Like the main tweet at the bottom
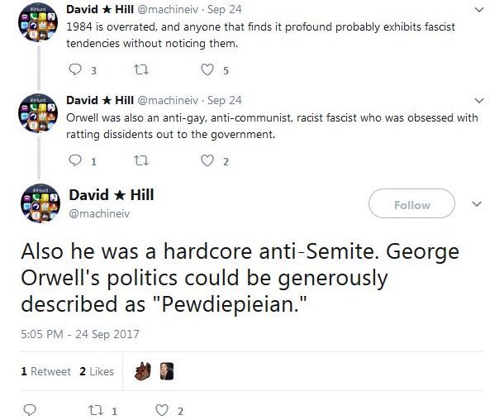The height and width of the screenshot is (420, 504). (x=161, y=409)
